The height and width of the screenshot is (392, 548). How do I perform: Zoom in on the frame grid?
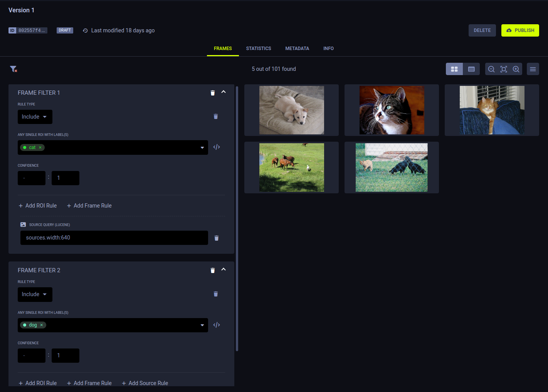(x=516, y=69)
